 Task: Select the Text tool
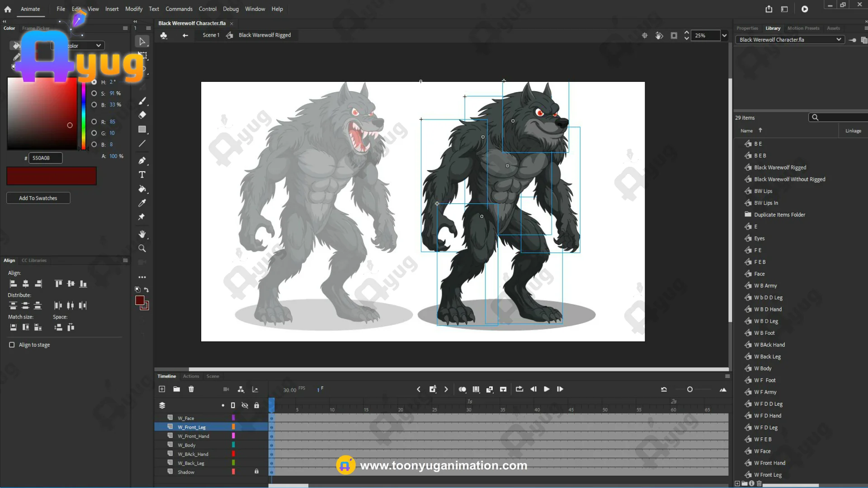pos(142,175)
